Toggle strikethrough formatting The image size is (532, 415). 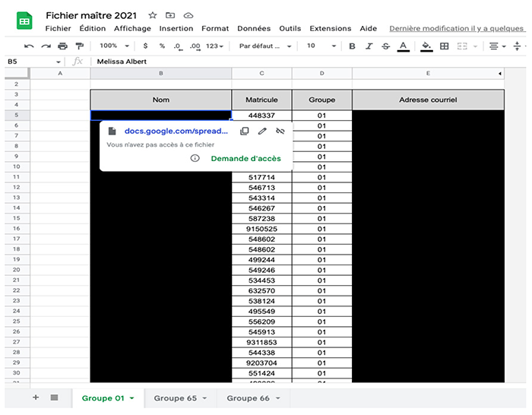[386, 46]
